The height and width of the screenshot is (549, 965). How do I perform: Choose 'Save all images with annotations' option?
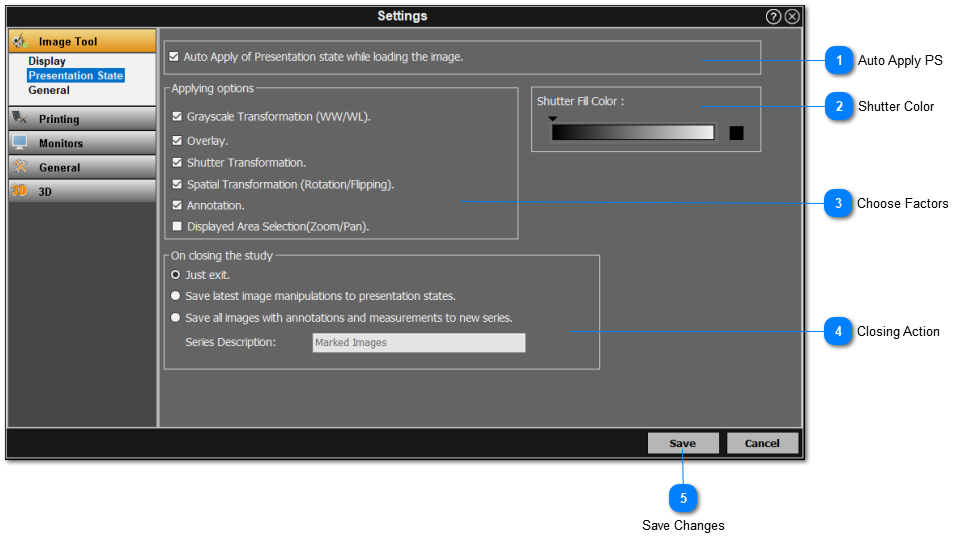pos(176,318)
